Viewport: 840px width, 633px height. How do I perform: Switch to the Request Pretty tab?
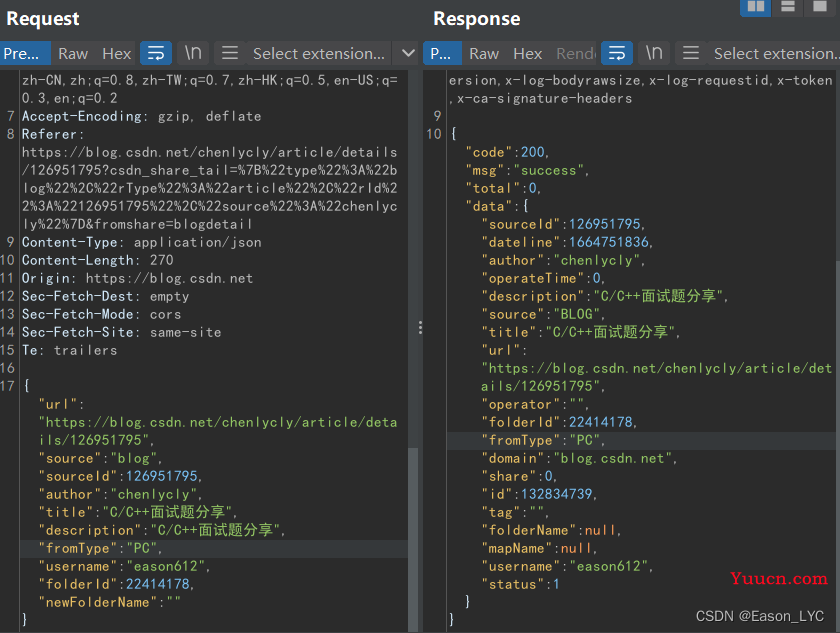tap(25, 54)
